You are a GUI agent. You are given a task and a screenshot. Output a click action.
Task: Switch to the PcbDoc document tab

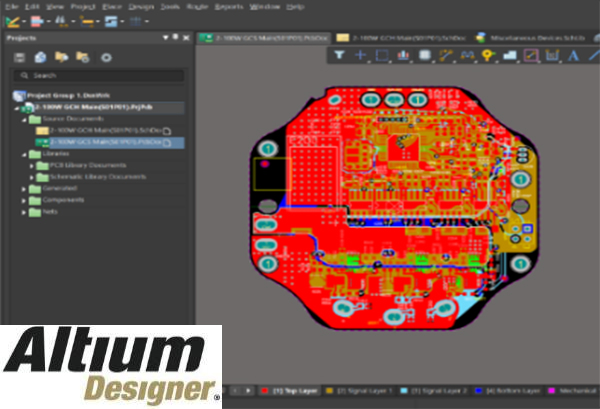[264, 38]
